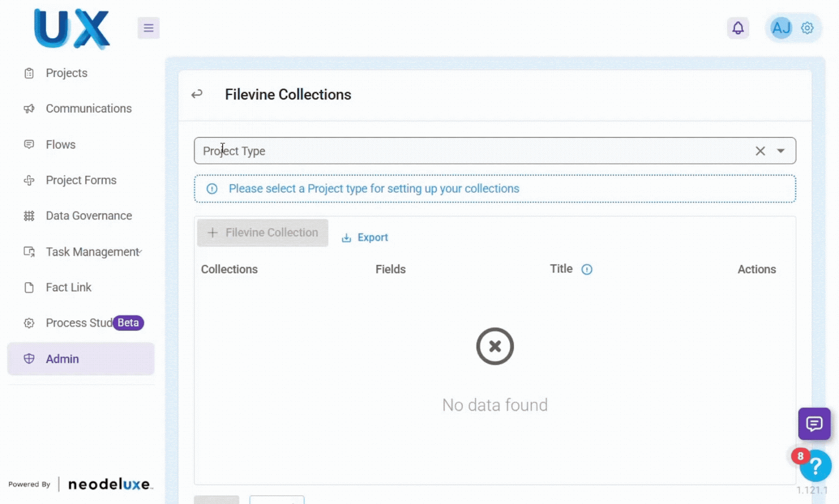The image size is (839, 504).
Task: Open the notifications bell
Action: (738, 28)
